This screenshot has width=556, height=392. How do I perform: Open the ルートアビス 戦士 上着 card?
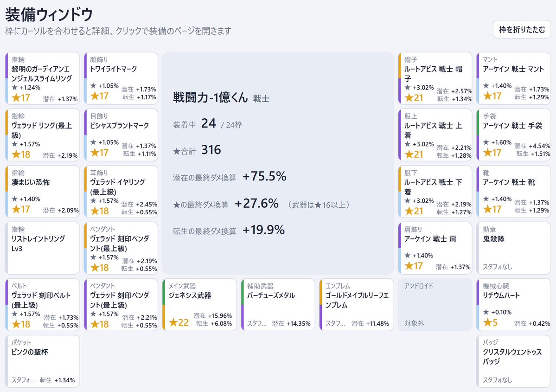point(435,135)
